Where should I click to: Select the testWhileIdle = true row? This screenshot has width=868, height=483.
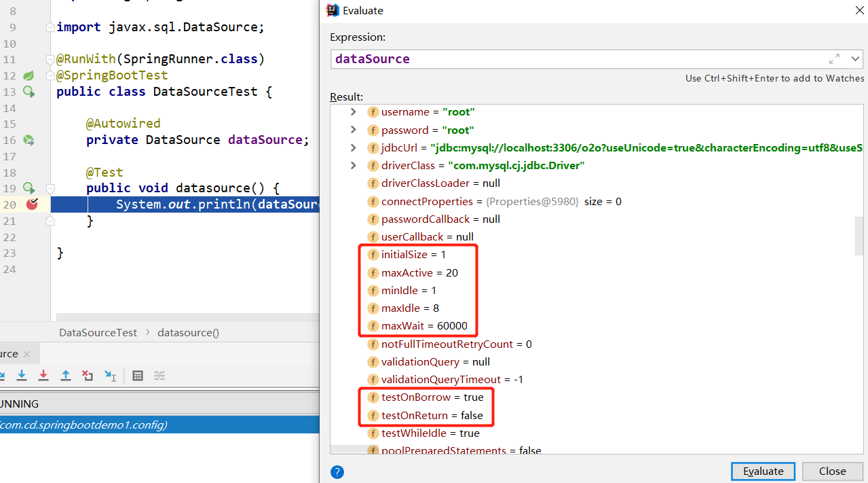click(423, 433)
